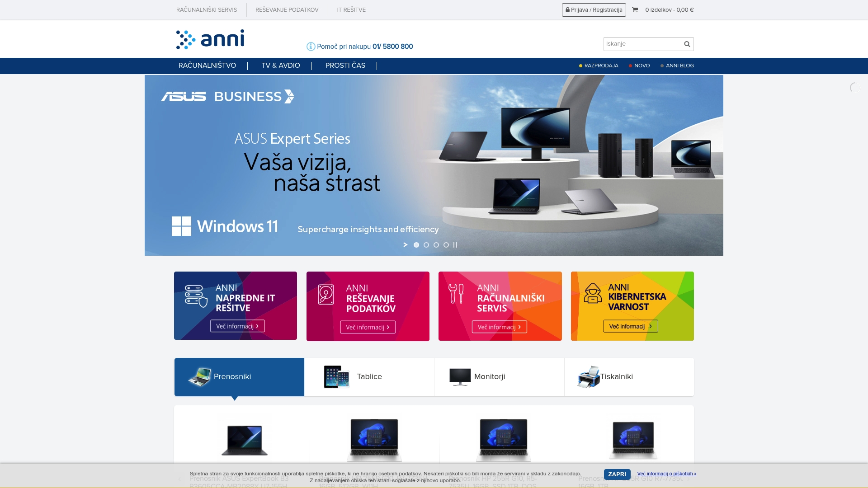The height and width of the screenshot is (488, 868).
Task: Pause the carousel slideshow
Action: pos(456,244)
